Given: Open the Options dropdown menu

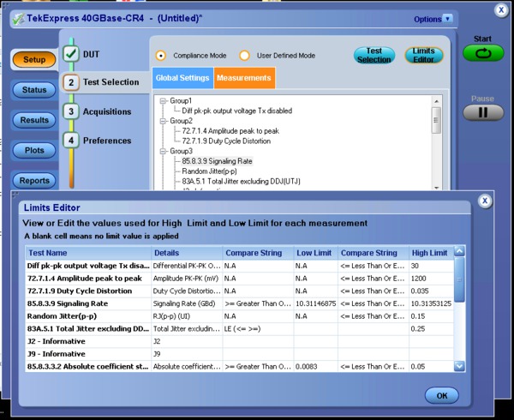Looking at the screenshot, I should (433, 19).
